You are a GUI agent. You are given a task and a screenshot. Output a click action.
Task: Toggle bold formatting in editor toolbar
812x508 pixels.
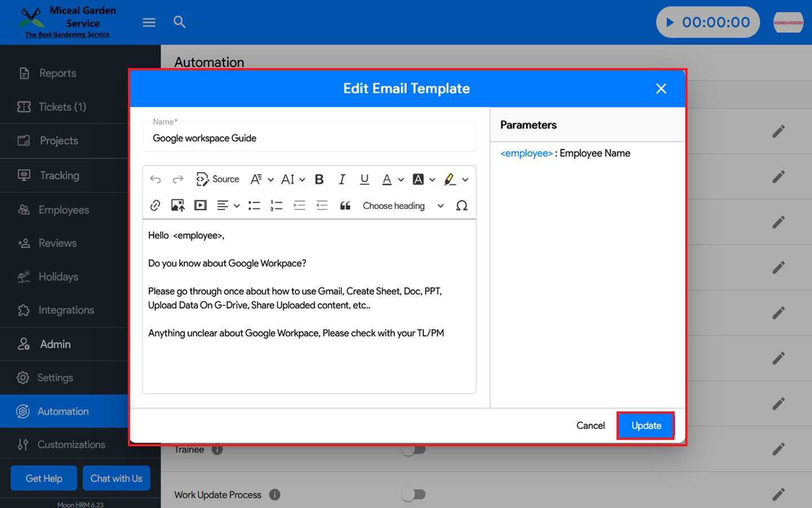(x=319, y=179)
